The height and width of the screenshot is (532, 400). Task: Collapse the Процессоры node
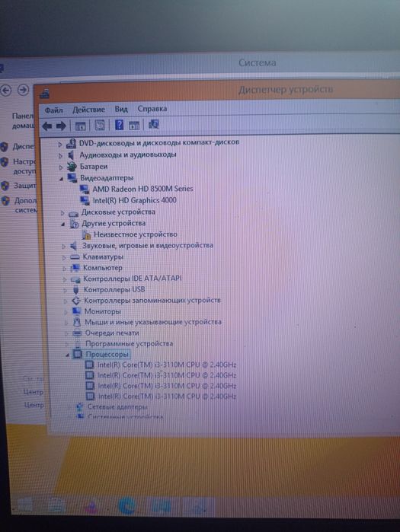[x=68, y=355]
